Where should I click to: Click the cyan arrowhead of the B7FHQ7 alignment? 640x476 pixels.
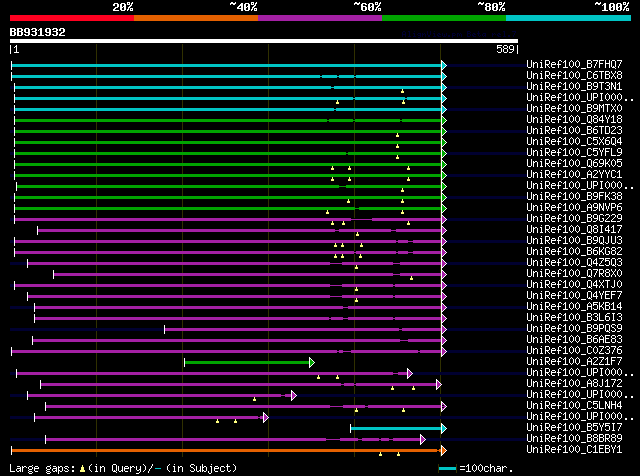point(444,65)
